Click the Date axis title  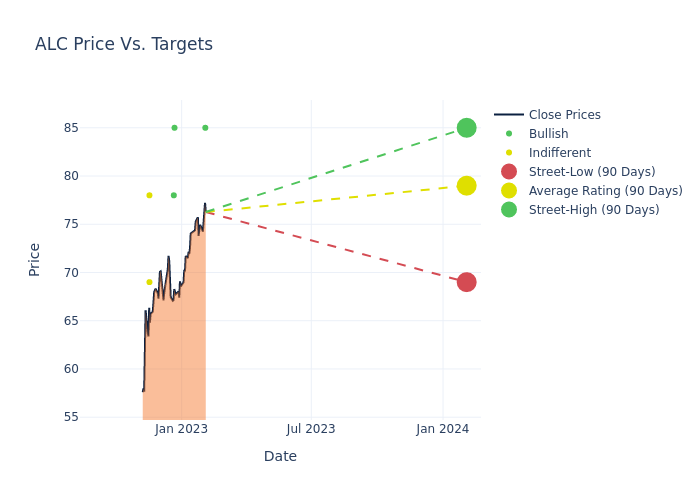pyautogui.click(x=280, y=457)
